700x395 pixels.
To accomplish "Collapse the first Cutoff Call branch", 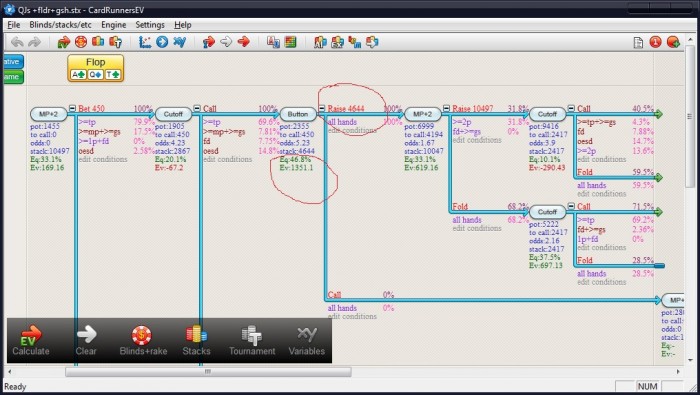I will coord(197,108).
